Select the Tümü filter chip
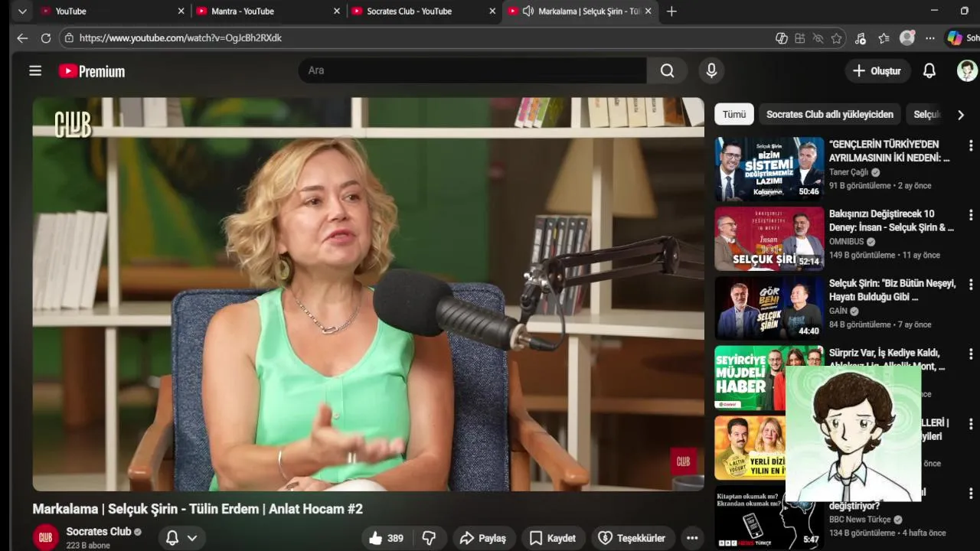Screen dimensions: 980x551 [734, 115]
